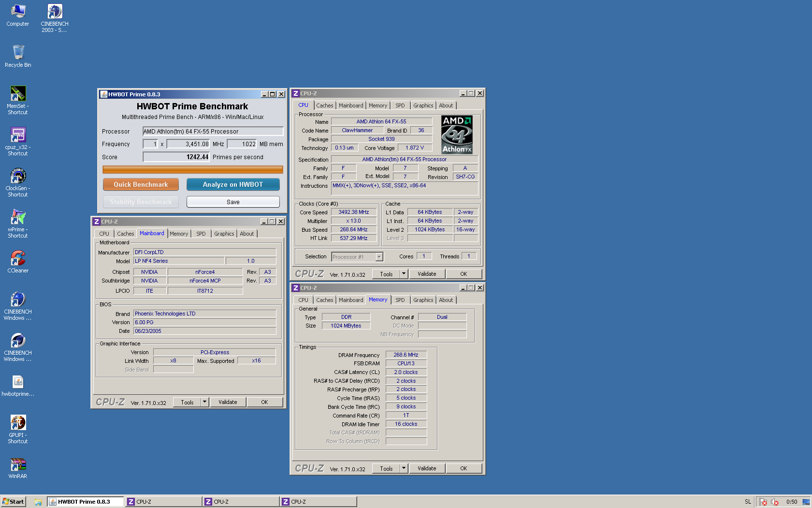Switch to Memory tab in Mainboard CPU-Z window
This screenshot has width=812, height=508.
(x=179, y=234)
